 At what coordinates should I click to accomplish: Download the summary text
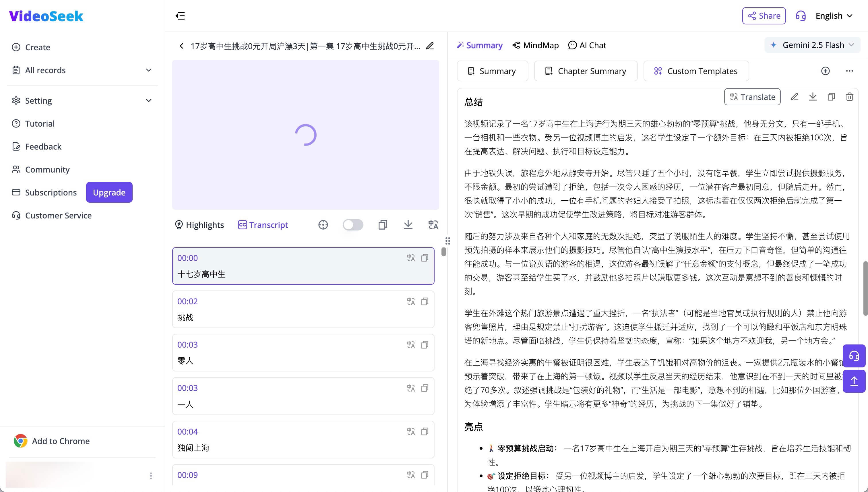click(813, 97)
